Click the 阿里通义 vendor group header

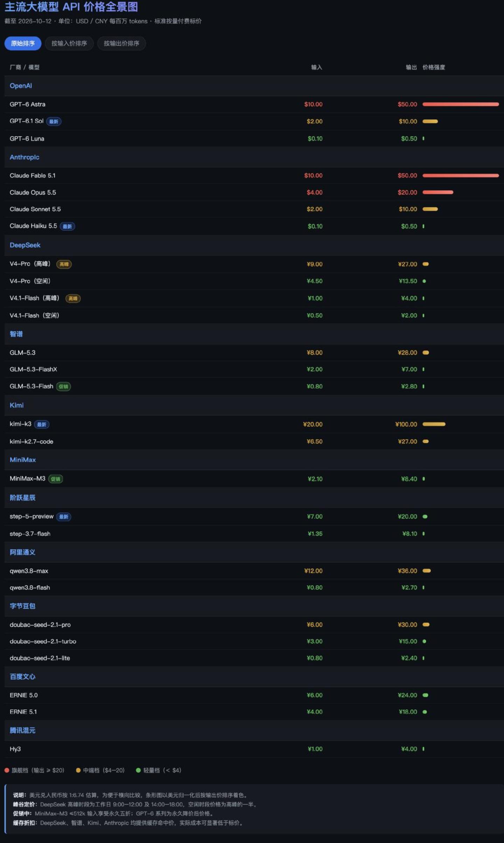[x=254, y=552]
